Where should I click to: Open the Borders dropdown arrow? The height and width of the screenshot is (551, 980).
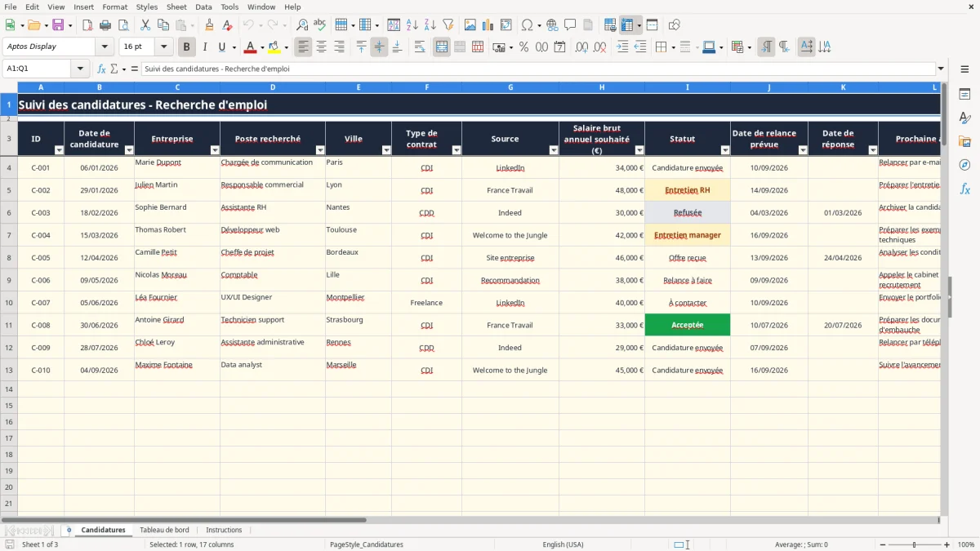click(x=673, y=47)
